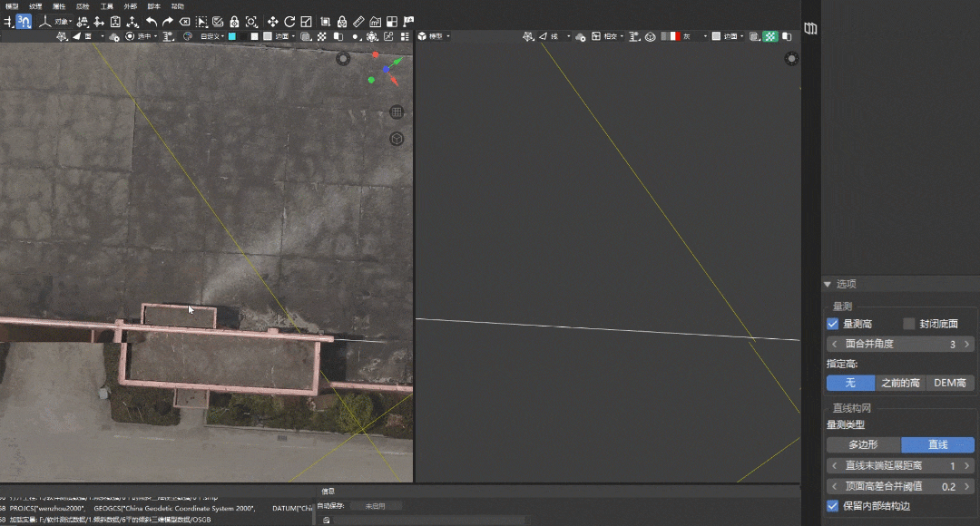Click the ruler measurement tool icon
The image size is (980, 526).
[358, 22]
